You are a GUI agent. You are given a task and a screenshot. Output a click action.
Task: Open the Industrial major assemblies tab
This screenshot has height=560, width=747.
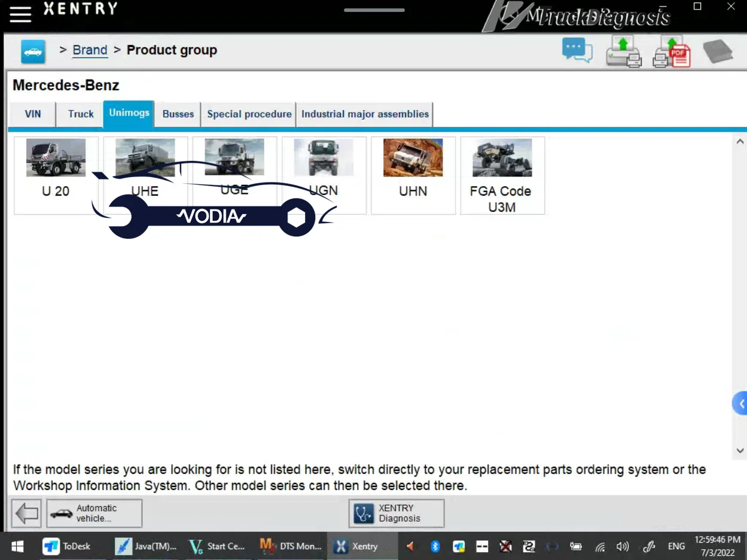click(x=365, y=114)
